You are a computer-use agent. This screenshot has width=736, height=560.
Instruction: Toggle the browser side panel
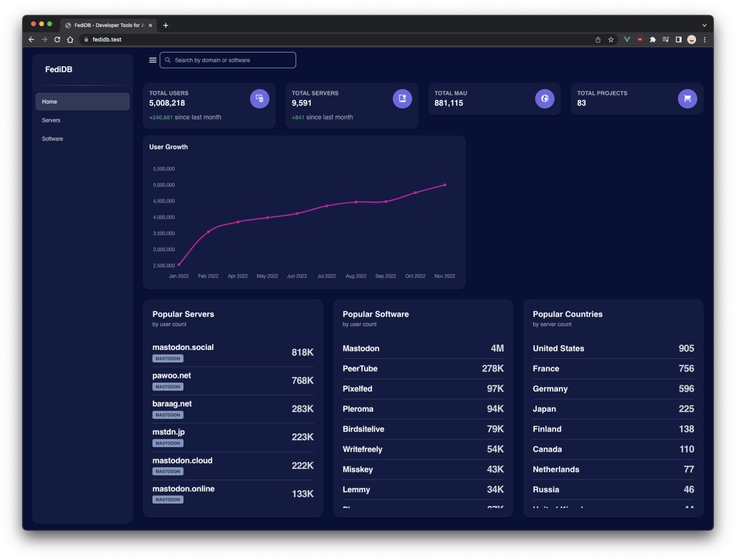coord(678,39)
